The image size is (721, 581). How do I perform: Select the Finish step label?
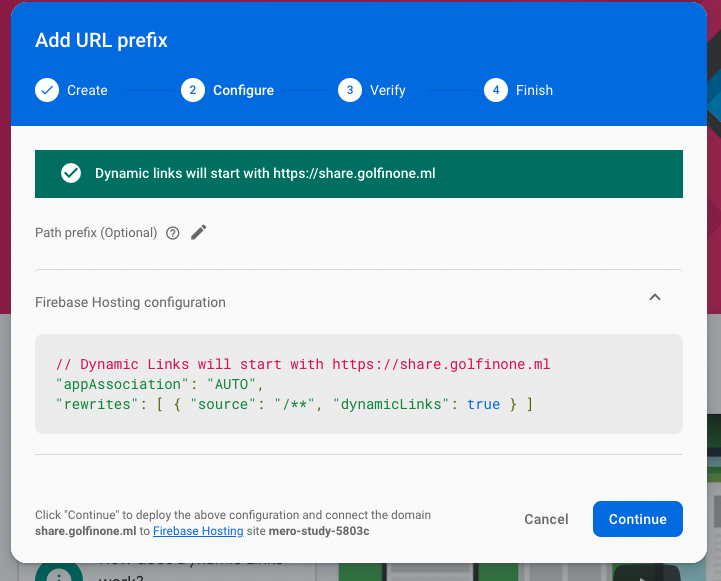tap(534, 90)
